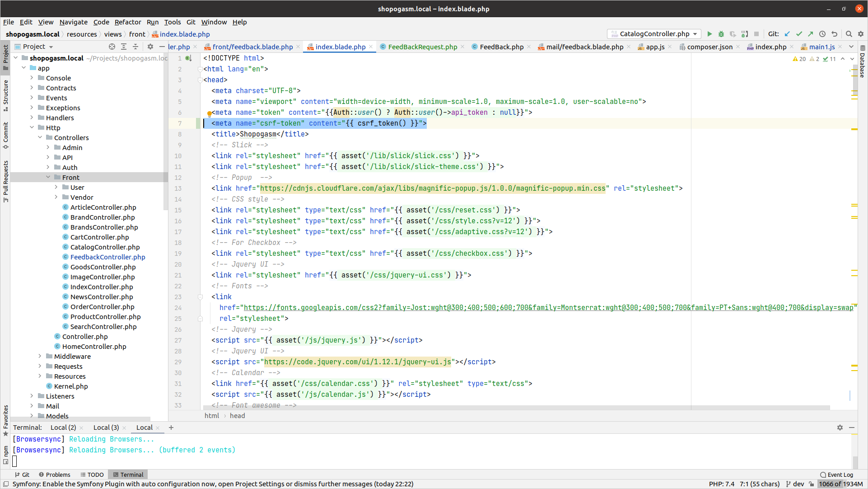This screenshot has width=868, height=489.
Task: Open Project view mode dropdown
Action: point(34,47)
